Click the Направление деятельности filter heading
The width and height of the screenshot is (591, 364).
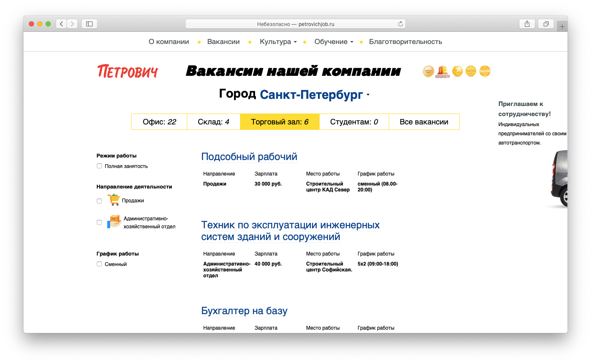coord(134,187)
